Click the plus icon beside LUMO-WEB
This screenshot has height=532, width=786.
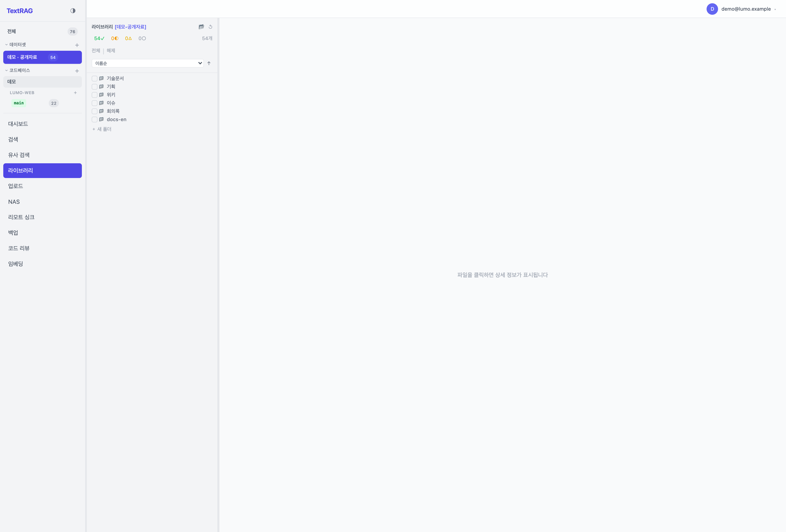[75, 93]
